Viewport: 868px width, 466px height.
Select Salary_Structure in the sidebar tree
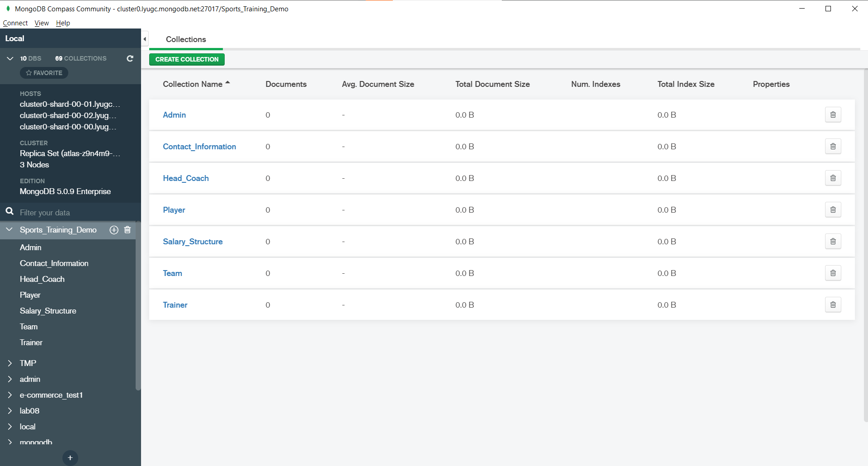pos(48,311)
